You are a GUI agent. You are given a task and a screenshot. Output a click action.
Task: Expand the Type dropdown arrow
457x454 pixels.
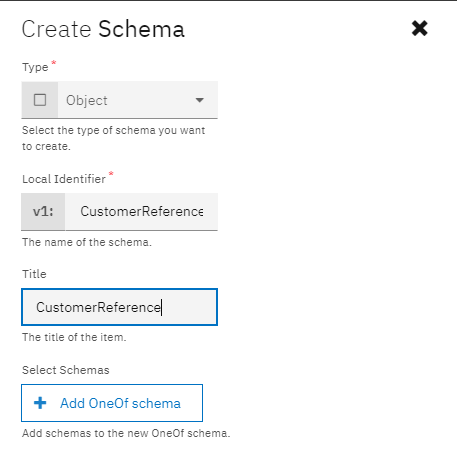(x=199, y=100)
